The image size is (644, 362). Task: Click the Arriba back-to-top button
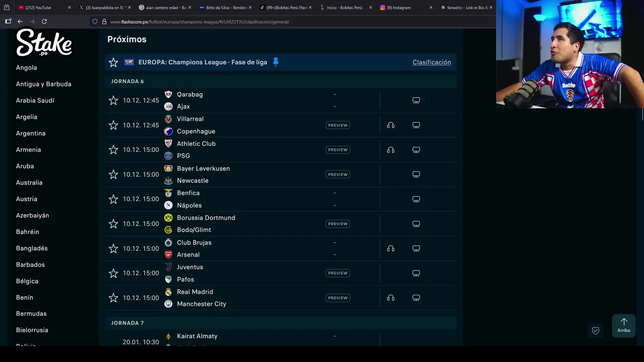click(624, 325)
